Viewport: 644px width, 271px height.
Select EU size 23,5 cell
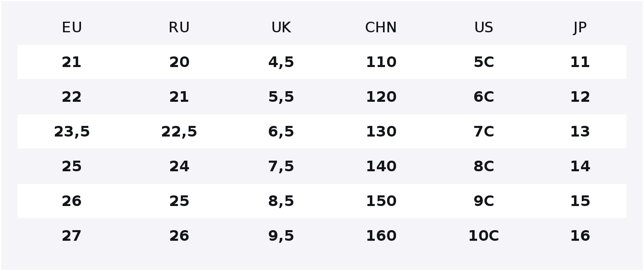pos(72,132)
